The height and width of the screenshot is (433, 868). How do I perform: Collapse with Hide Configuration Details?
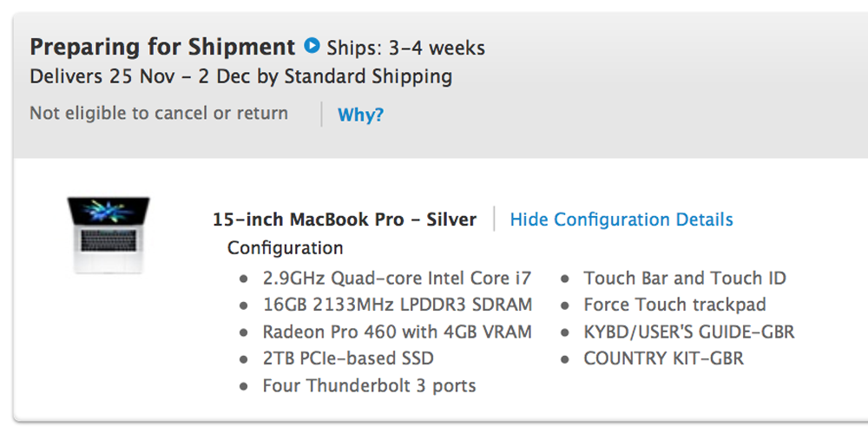621,220
